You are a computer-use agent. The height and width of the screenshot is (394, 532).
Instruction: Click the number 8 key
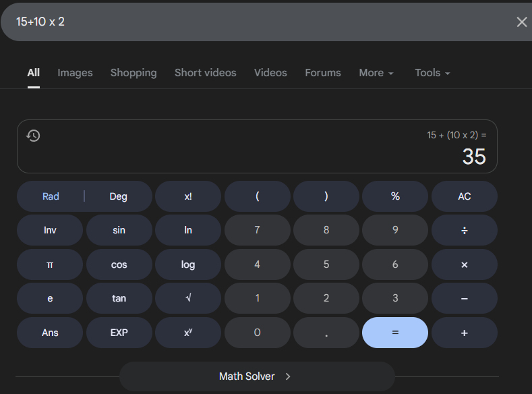click(326, 230)
